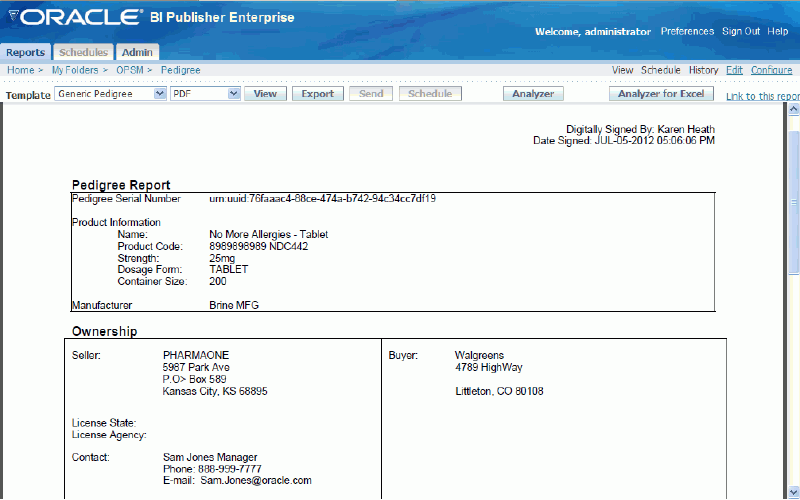Click the View button next to PDF
Screen dimensions: 800x500
[265, 93]
